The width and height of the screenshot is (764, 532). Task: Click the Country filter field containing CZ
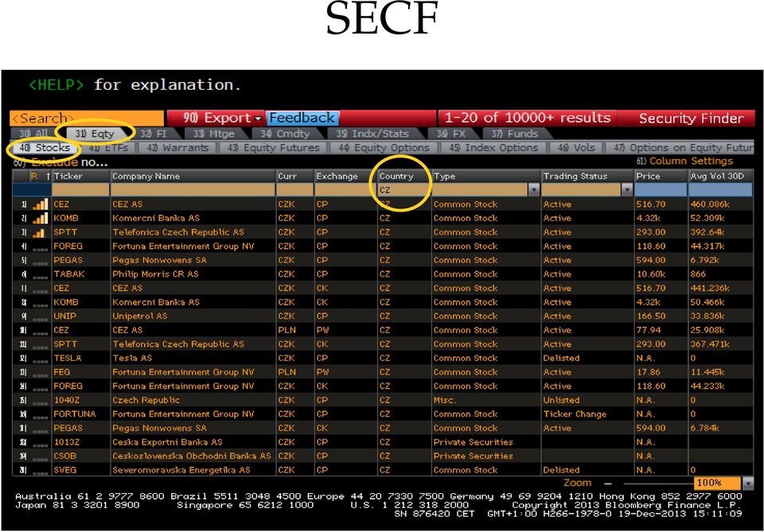(404, 190)
